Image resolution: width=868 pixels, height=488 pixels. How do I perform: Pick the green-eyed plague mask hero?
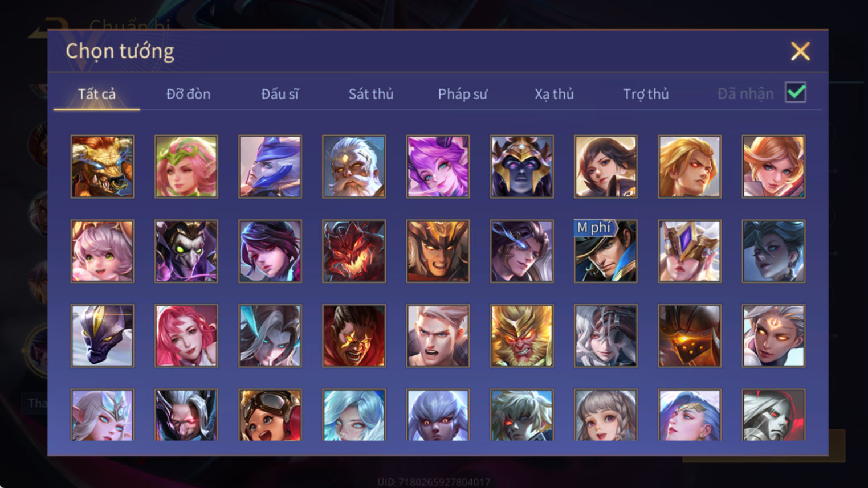click(186, 251)
